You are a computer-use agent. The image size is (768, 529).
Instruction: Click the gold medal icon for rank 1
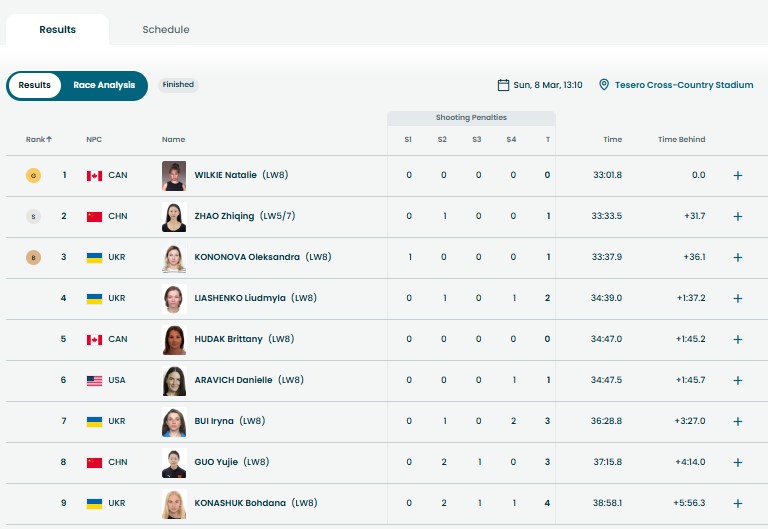(34, 176)
